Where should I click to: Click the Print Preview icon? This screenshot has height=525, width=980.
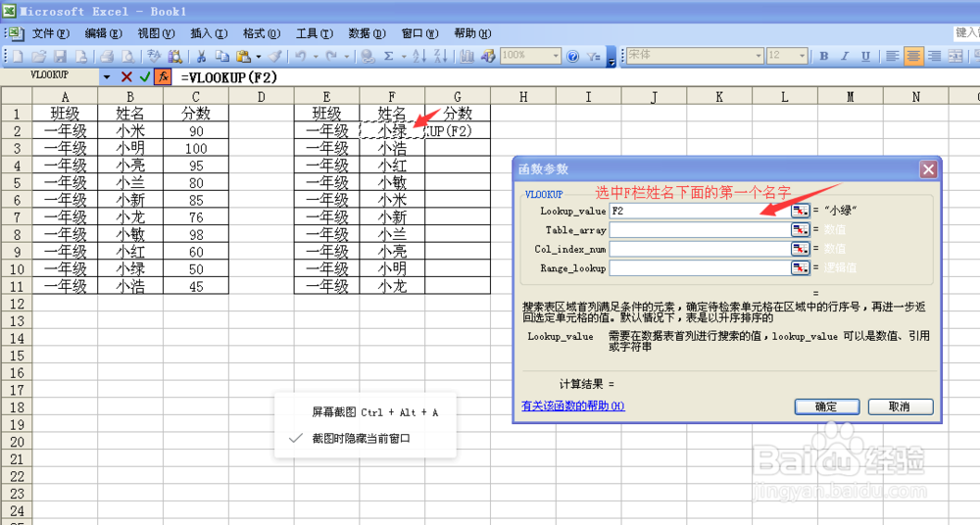pyautogui.click(x=128, y=56)
